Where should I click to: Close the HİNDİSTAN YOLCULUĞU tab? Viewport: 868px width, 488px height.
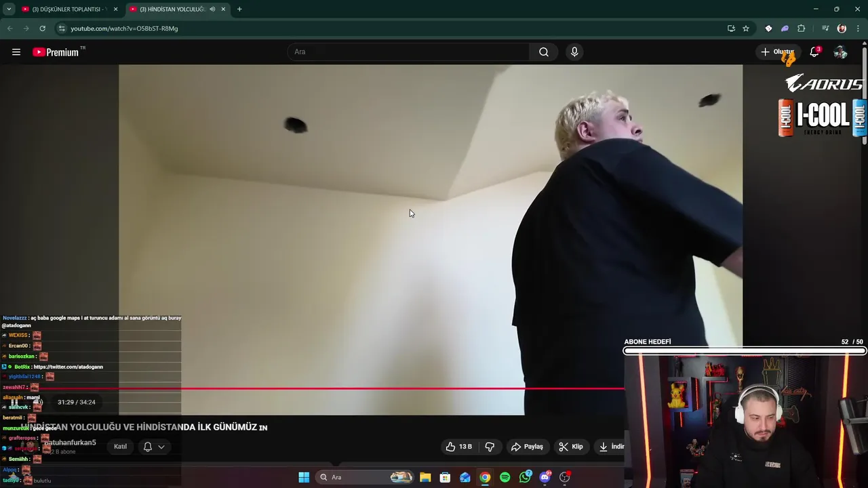coord(223,9)
